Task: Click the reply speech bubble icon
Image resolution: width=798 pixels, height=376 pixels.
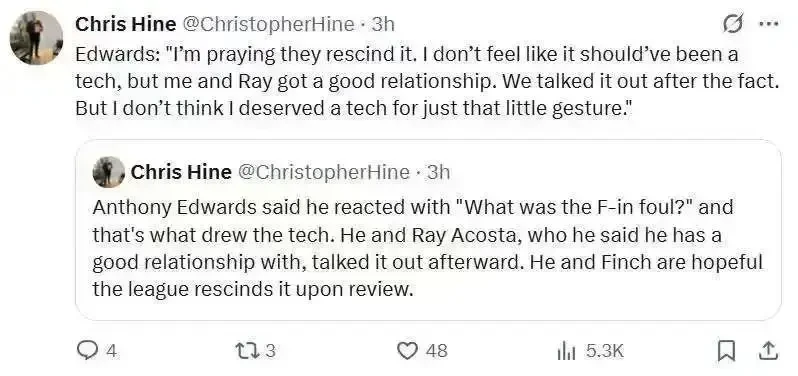Action: coord(90,351)
